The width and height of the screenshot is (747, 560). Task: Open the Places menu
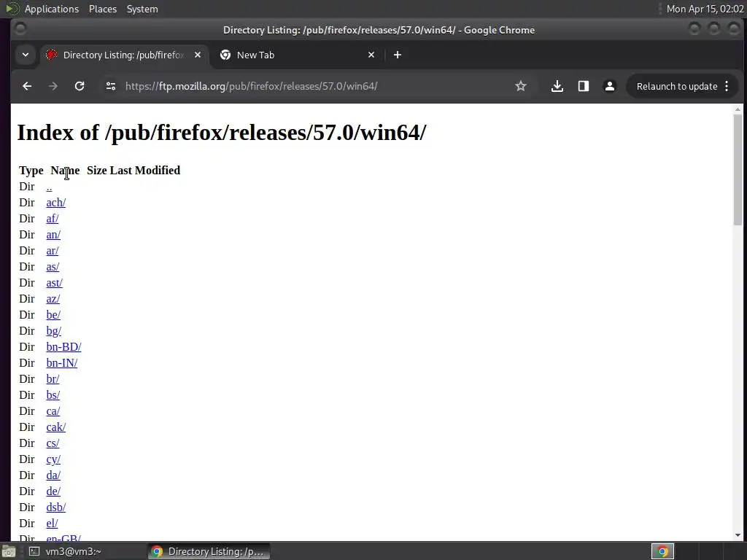point(103,9)
